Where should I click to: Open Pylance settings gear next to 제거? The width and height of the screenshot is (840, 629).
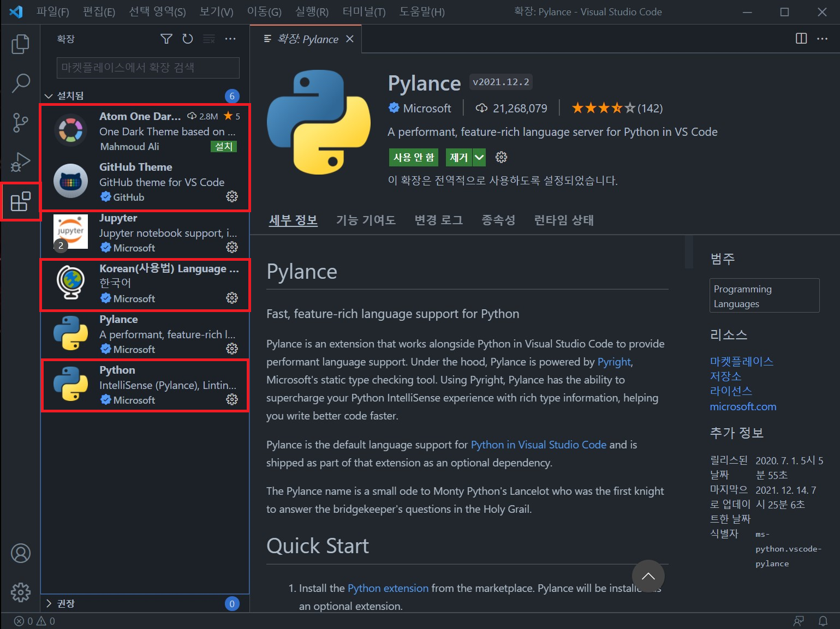501,158
